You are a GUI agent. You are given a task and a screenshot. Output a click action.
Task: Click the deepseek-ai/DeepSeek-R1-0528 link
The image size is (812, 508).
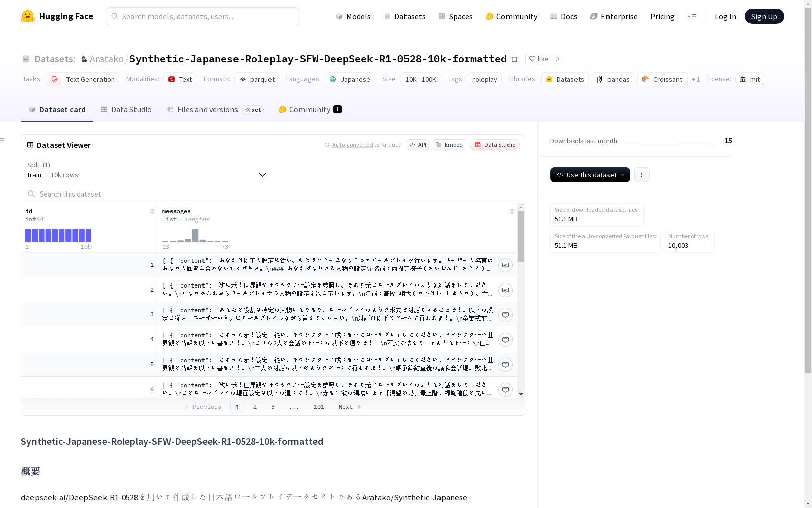[80, 497]
